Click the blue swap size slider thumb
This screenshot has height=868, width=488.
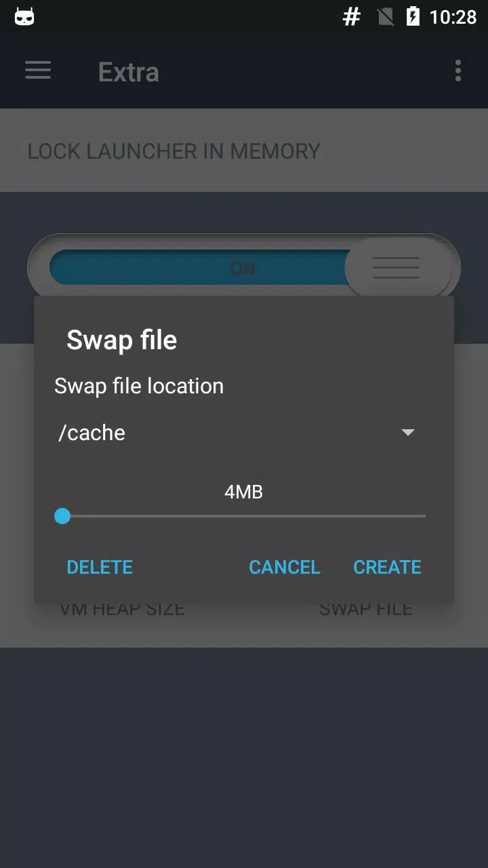pyautogui.click(x=62, y=516)
